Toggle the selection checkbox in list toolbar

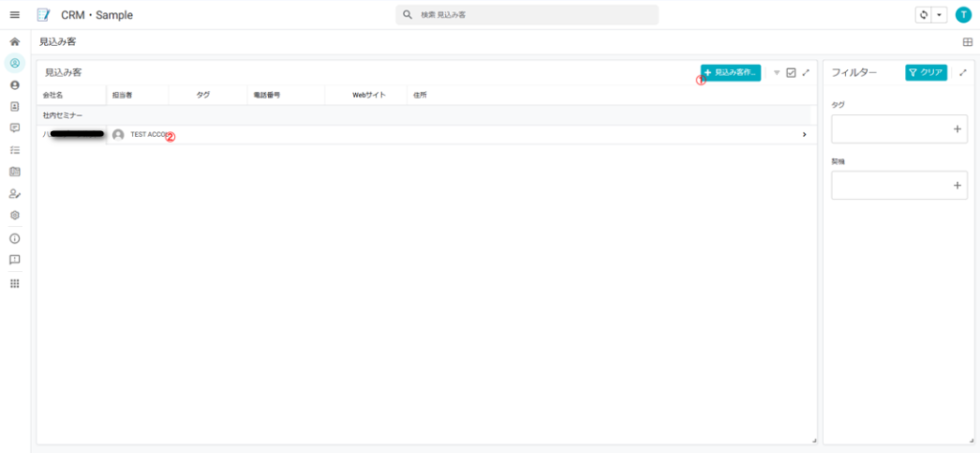791,73
